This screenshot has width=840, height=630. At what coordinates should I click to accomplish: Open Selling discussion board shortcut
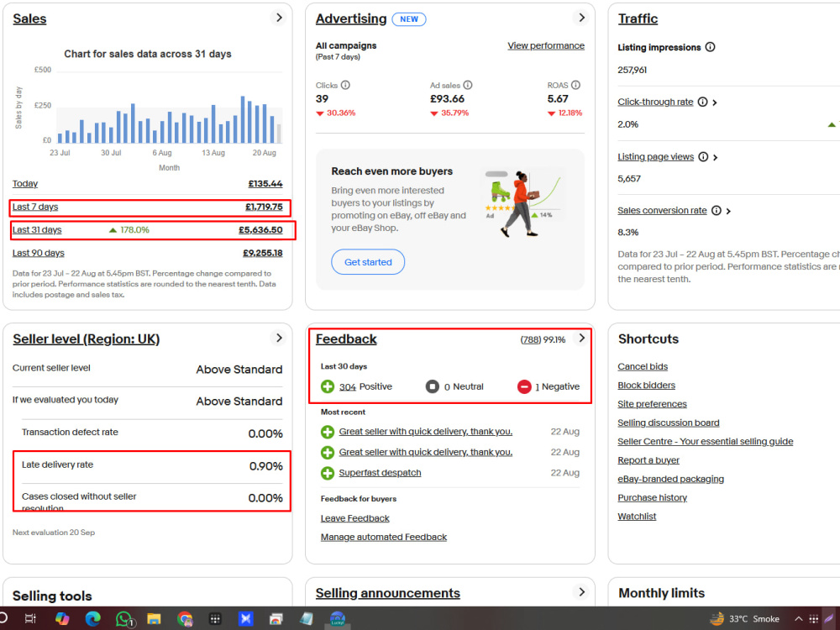click(x=668, y=423)
